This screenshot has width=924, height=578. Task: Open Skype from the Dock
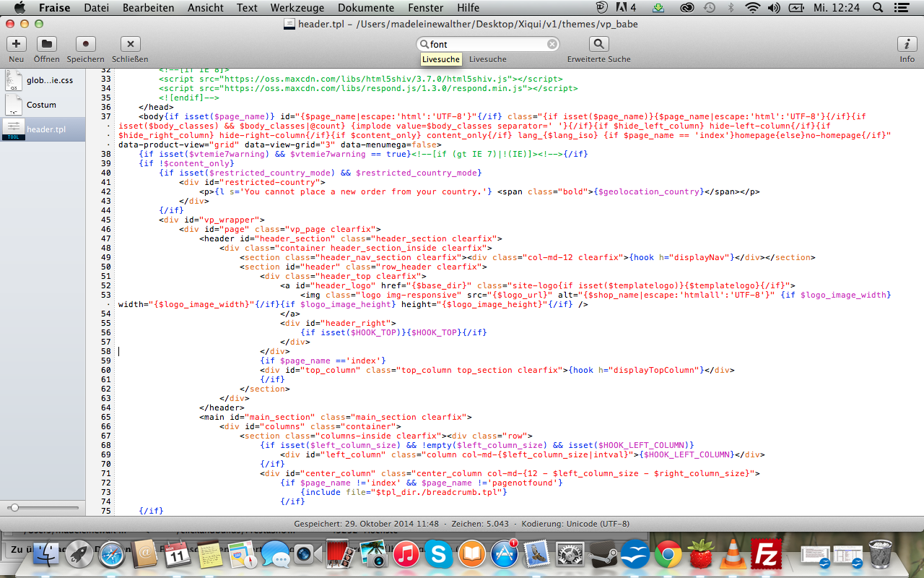tap(438, 554)
